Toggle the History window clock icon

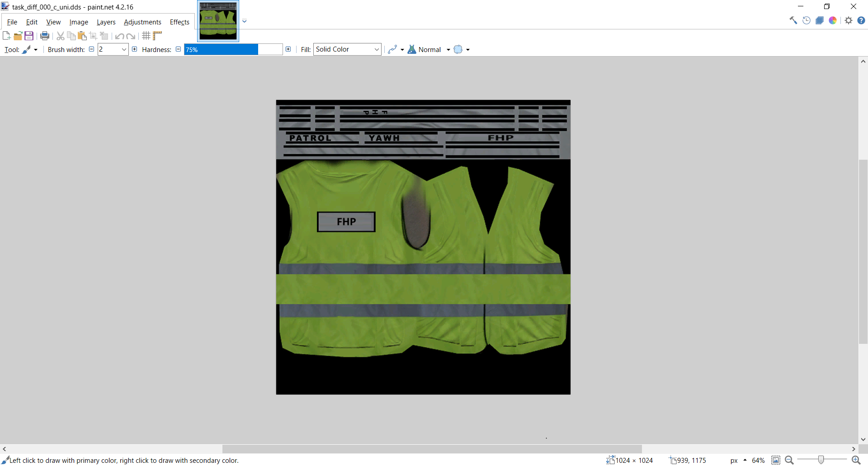pyautogui.click(x=807, y=20)
